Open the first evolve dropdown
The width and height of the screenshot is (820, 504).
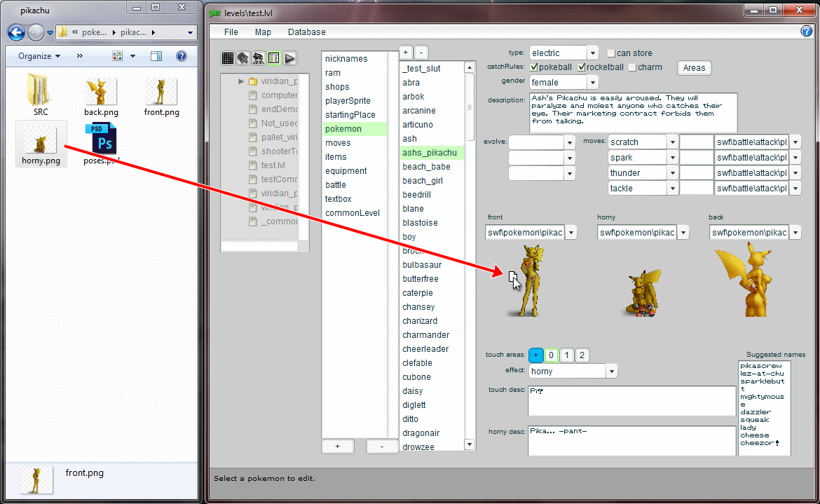point(570,142)
